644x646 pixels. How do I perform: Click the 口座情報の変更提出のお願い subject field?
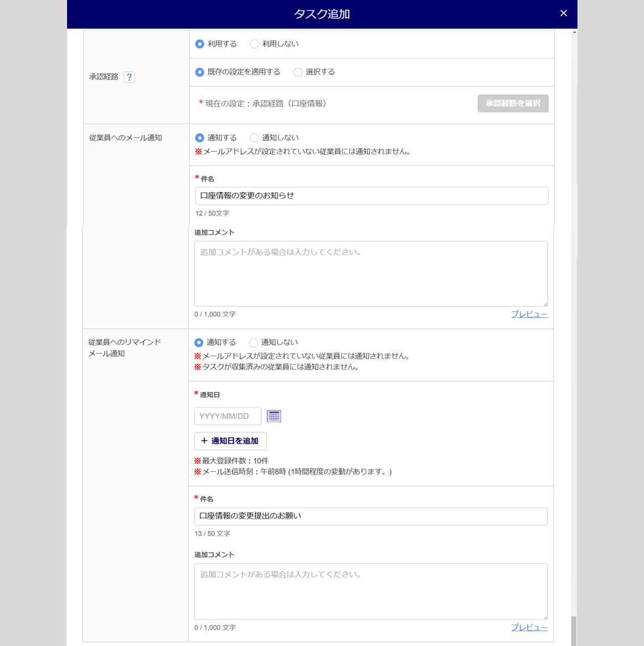click(x=370, y=516)
